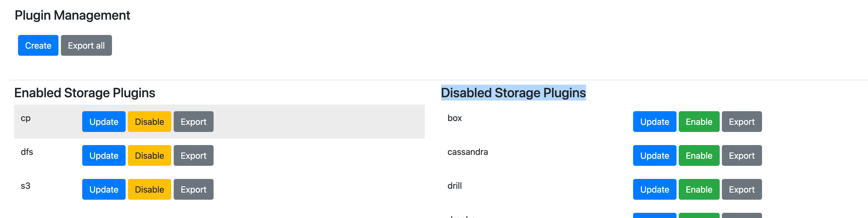Click the blue Create button
Viewport: 868px width, 218px height.
click(x=38, y=46)
